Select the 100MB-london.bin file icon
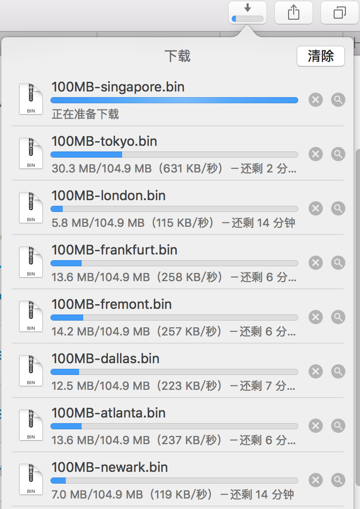Viewport: 360px width, 509px height. pos(31,208)
